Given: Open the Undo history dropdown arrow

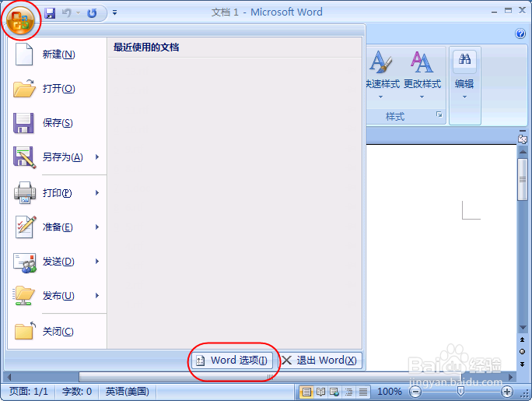Looking at the screenshot, I should tap(78, 13).
